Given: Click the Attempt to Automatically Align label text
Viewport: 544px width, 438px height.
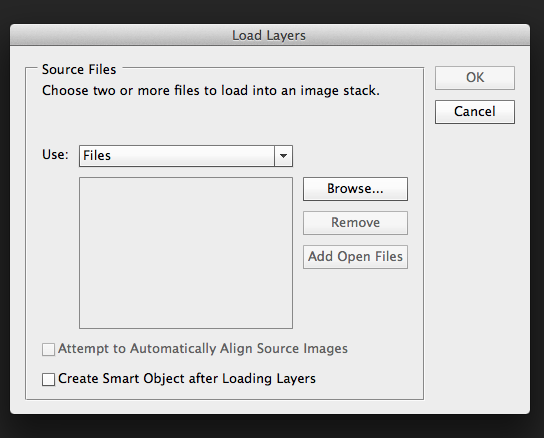Looking at the screenshot, I should [203, 348].
